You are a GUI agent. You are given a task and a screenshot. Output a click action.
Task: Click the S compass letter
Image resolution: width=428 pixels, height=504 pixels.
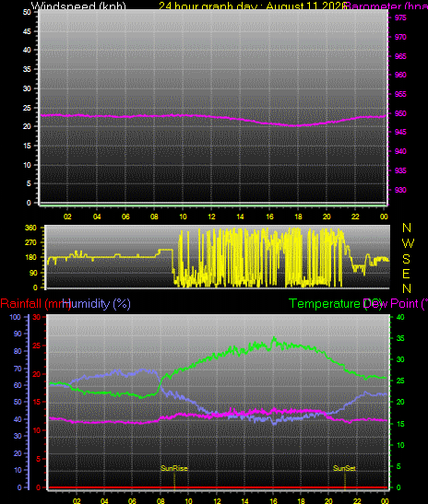pyautogui.click(x=406, y=258)
